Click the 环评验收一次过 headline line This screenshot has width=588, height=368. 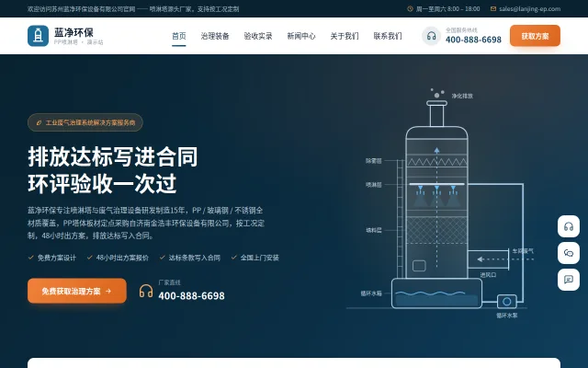point(102,184)
